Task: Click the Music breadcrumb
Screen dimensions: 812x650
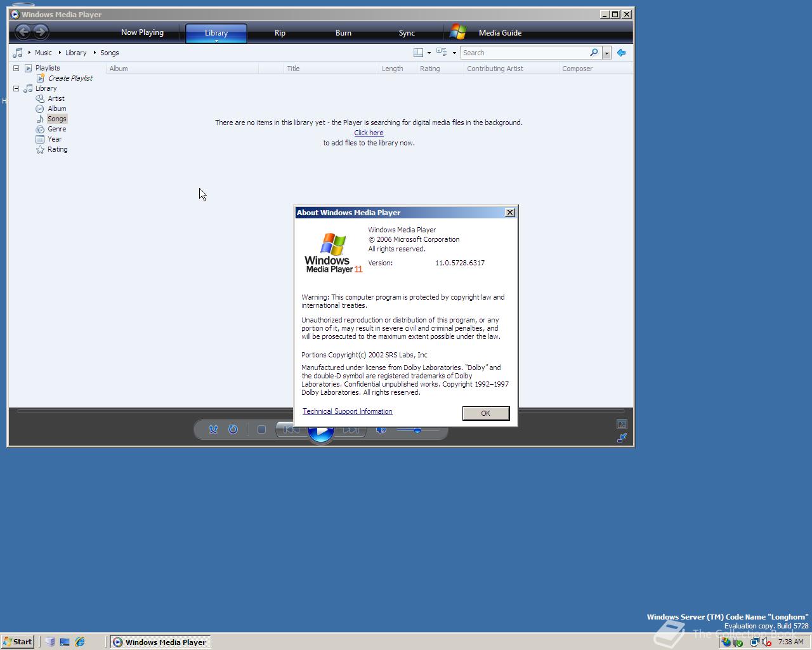Action: point(43,53)
